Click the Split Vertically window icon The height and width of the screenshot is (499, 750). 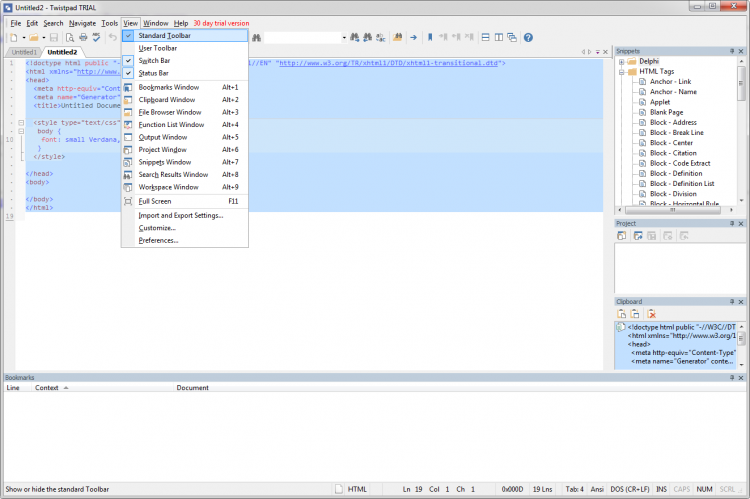click(499, 37)
